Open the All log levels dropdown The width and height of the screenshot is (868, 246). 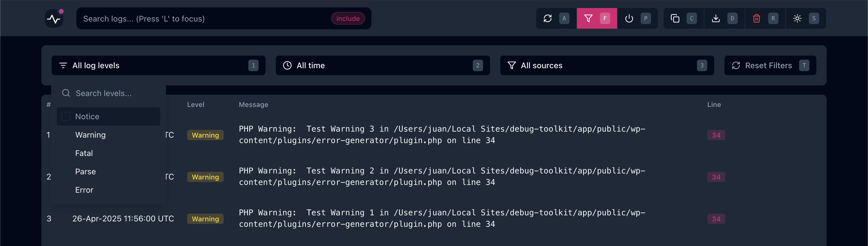[158, 65]
